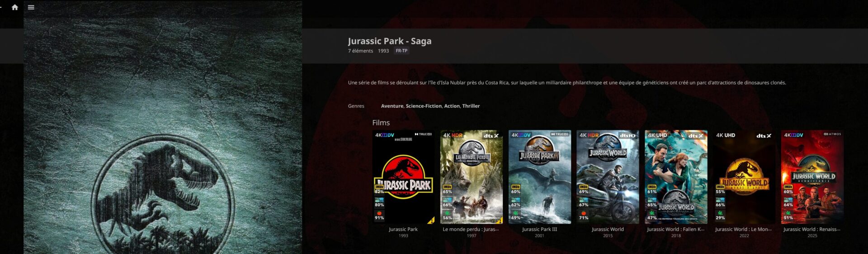The width and height of the screenshot is (868, 254).
Task: Open the Jurassic World 2015 poster
Action: 608,177
